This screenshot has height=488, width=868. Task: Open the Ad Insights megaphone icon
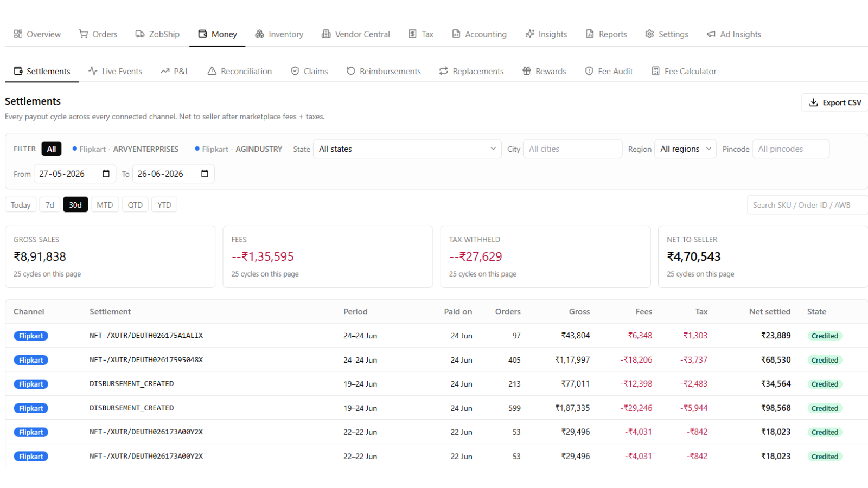coord(711,34)
